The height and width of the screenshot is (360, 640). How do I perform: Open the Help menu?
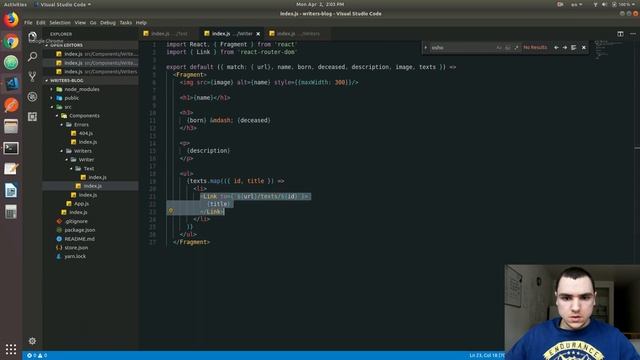click(141, 23)
